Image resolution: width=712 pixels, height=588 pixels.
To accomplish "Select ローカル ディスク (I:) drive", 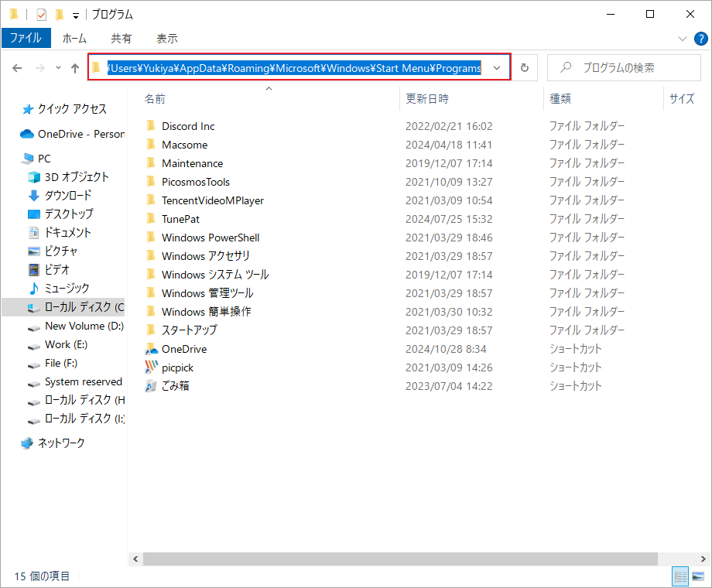I will tap(76, 419).
